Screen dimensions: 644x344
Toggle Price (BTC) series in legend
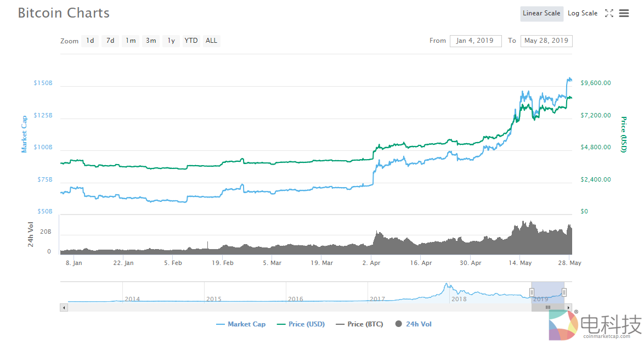coord(359,324)
